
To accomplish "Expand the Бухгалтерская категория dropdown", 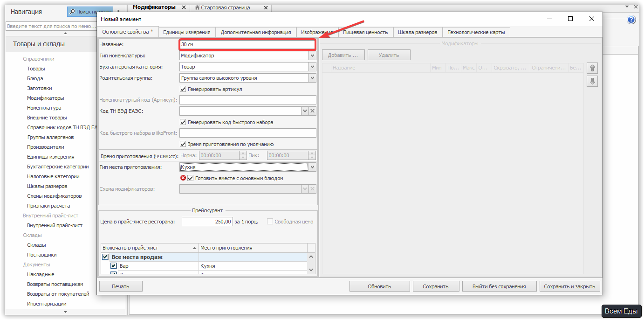I will [x=312, y=67].
